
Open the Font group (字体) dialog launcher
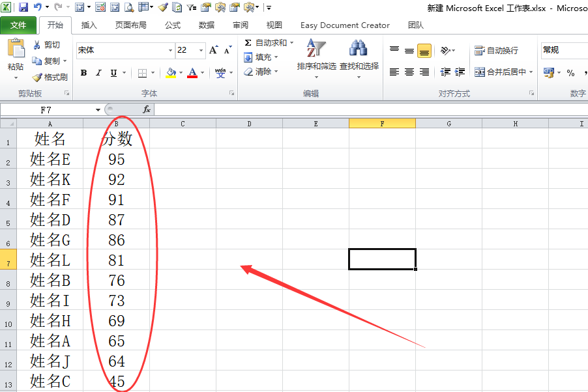click(232, 93)
